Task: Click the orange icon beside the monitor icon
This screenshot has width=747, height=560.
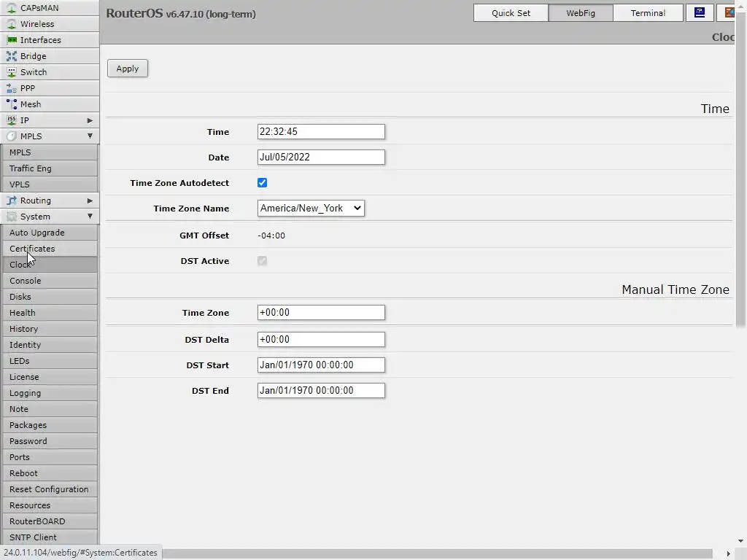Action: point(729,13)
